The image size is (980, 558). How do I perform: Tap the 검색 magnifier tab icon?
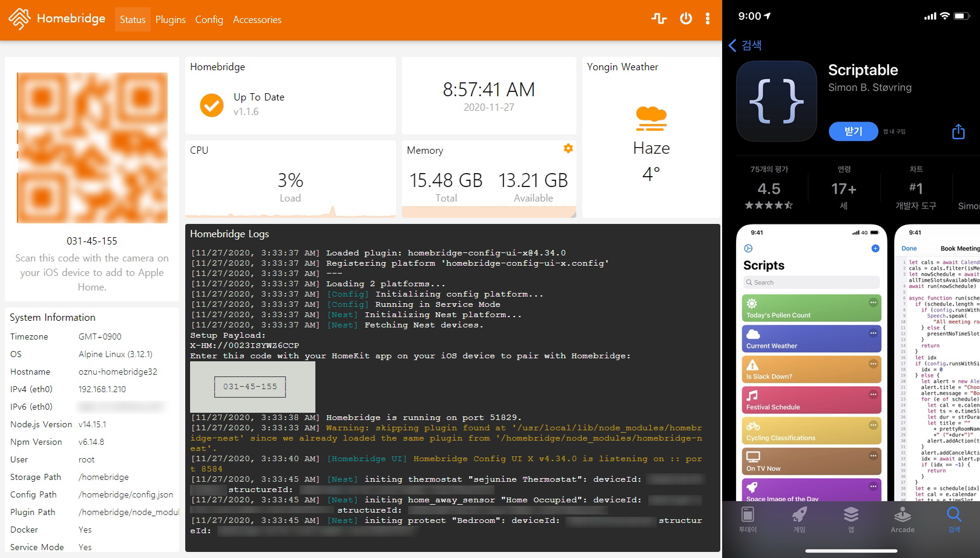pyautogui.click(x=954, y=519)
